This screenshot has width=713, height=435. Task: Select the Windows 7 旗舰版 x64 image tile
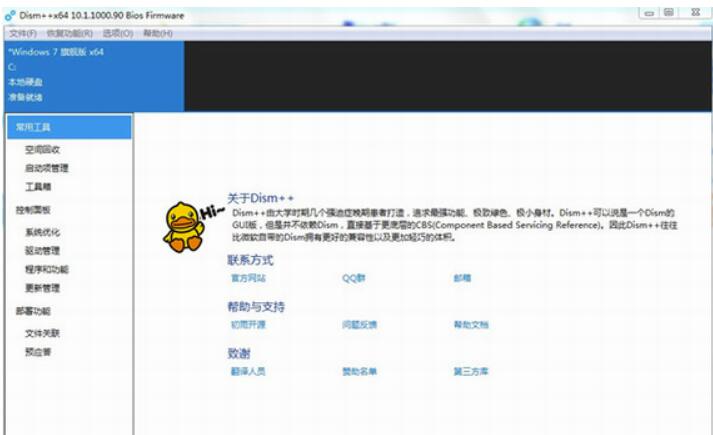[x=92, y=75]
